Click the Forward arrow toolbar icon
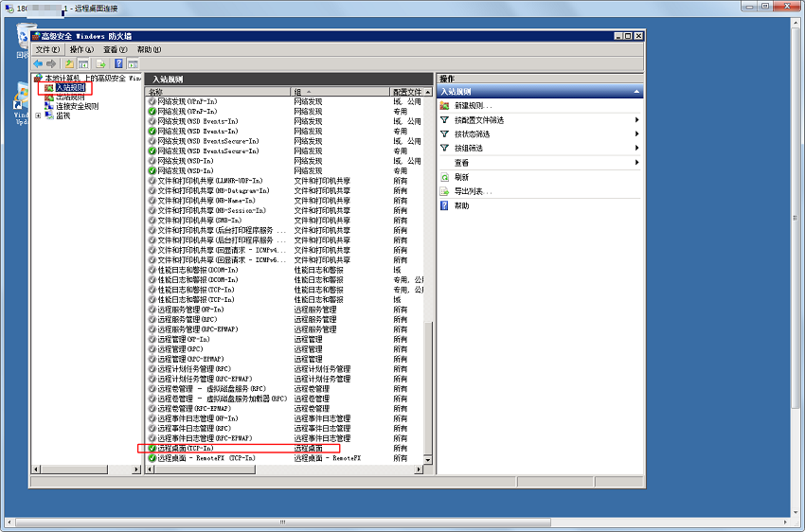The height and width of the screenshot is (532, 805). [x=51, y=63]
